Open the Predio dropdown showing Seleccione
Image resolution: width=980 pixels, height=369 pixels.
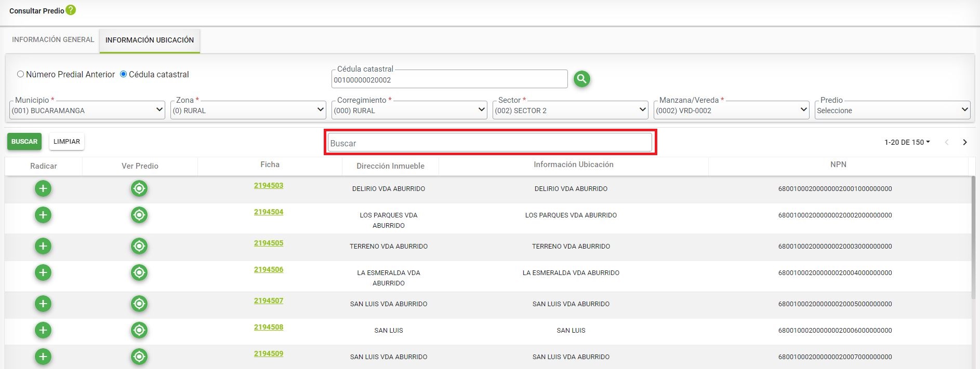[x=893, y=110]
